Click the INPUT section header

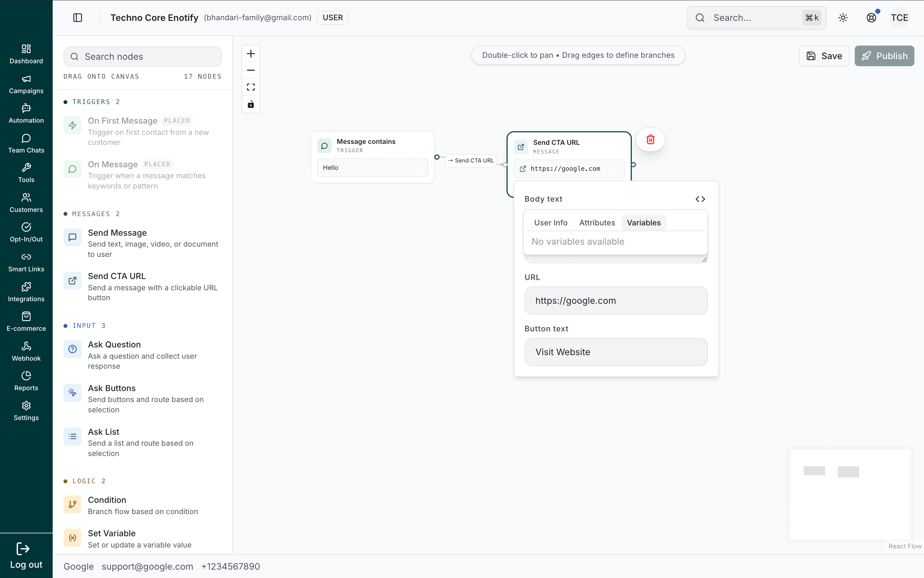84,326
